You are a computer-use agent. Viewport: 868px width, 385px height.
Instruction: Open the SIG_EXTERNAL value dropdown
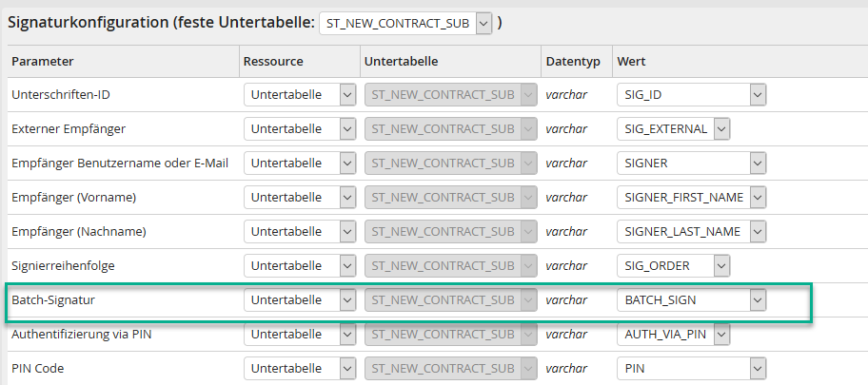[673, 128]
